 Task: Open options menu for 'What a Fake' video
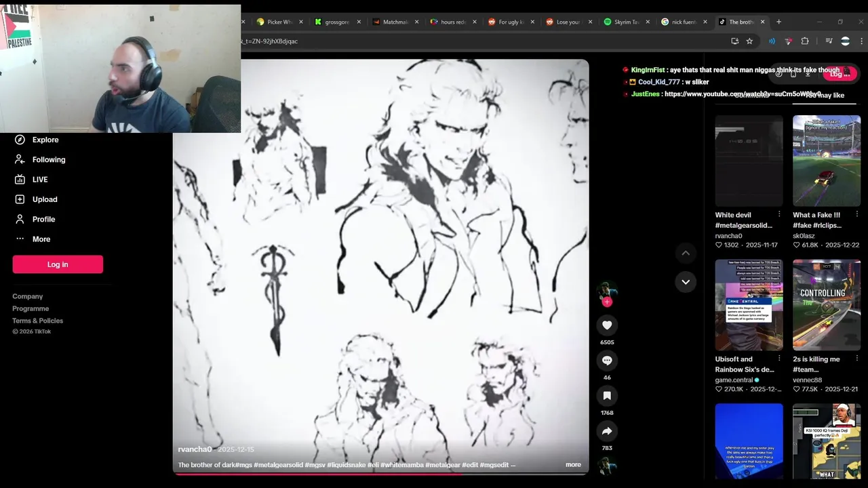point(856,215)
